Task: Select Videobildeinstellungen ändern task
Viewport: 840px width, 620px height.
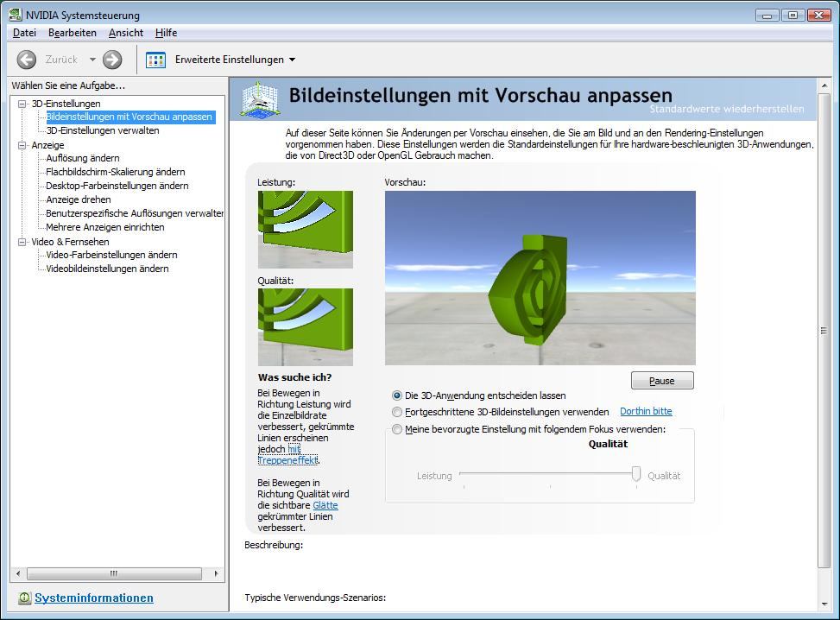Action: (x=107, y=269)
